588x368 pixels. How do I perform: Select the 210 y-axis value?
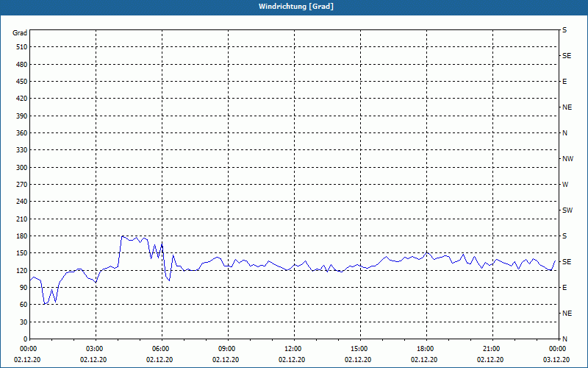(22, 219)
